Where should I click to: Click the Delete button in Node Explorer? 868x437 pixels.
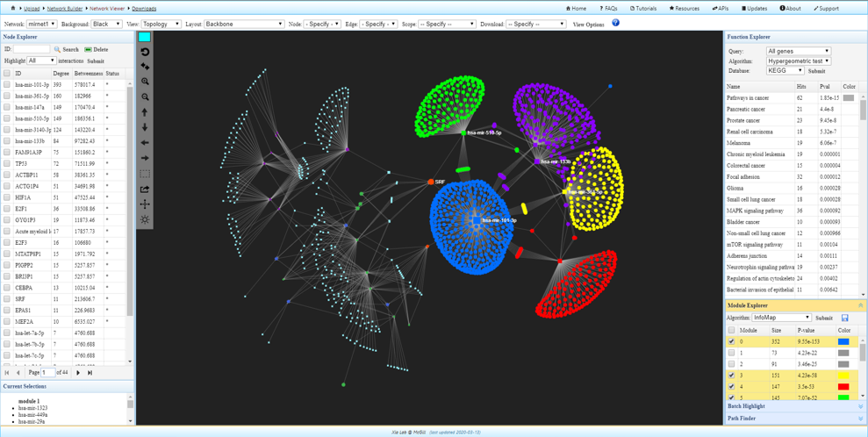pos(96,50)
